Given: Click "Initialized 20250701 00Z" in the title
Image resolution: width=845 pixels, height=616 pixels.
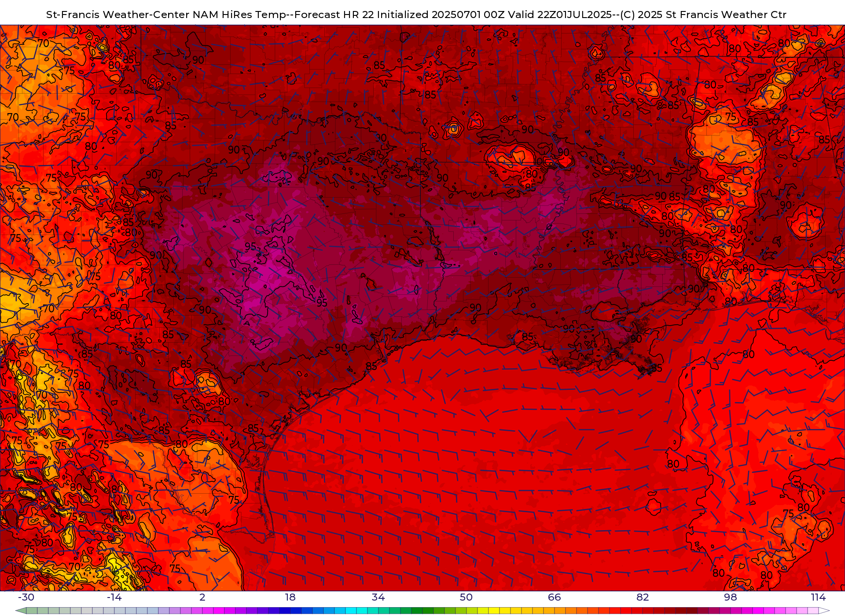Looking at the screenshot, I should (x=441, y=15).
